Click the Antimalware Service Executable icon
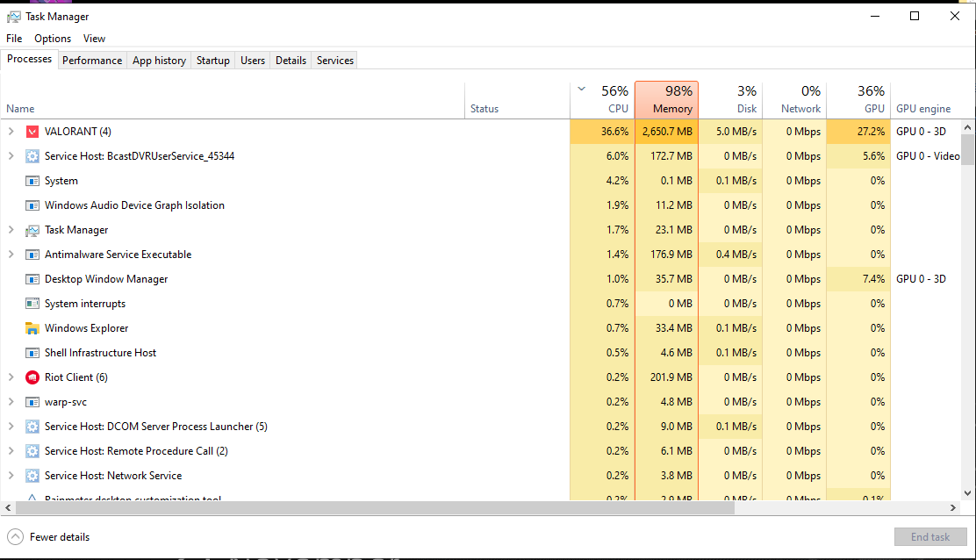 (x=32, y=255)
